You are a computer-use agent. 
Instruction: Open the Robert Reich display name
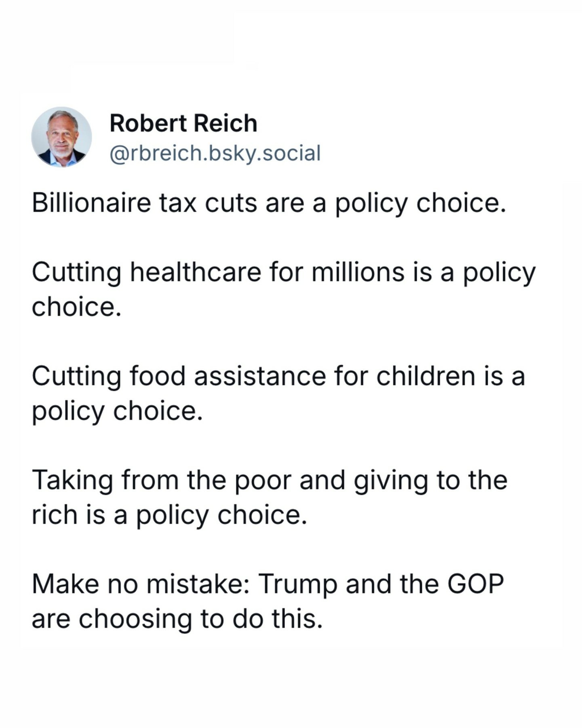183,123
